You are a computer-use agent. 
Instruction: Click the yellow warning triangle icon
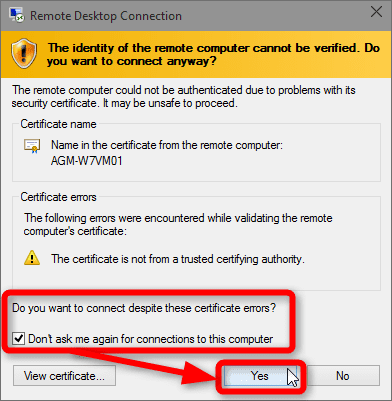(32, 258)
